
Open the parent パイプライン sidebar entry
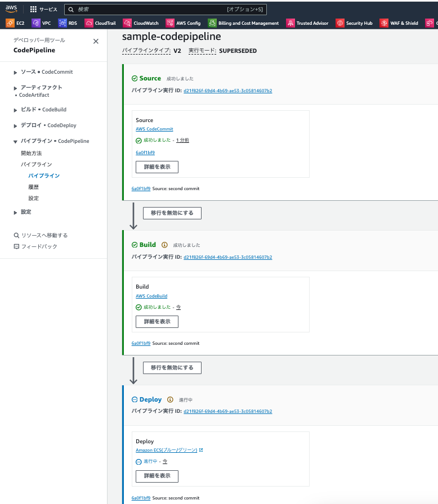point(37,165)
